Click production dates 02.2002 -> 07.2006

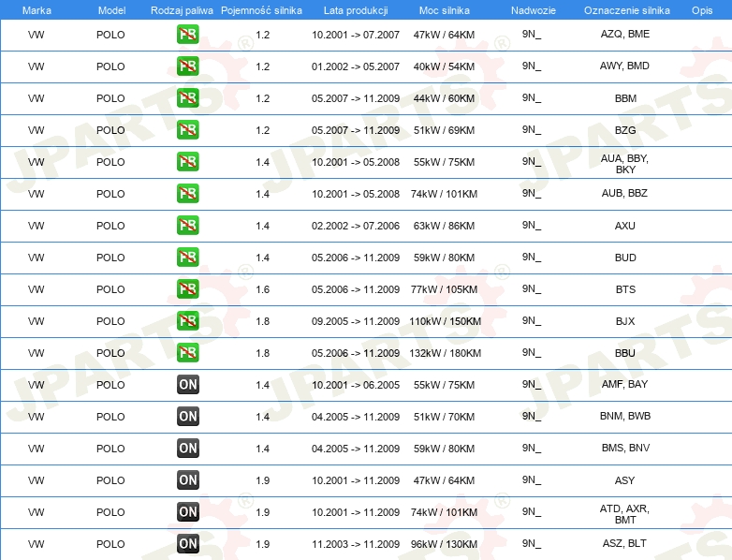pos(356,226)
